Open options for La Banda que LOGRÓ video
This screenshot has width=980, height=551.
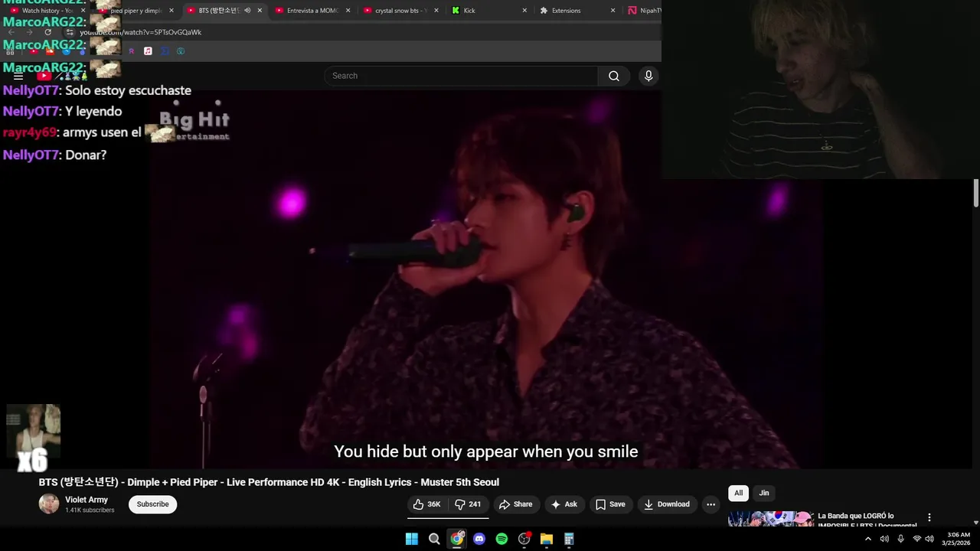pos(929,517)
